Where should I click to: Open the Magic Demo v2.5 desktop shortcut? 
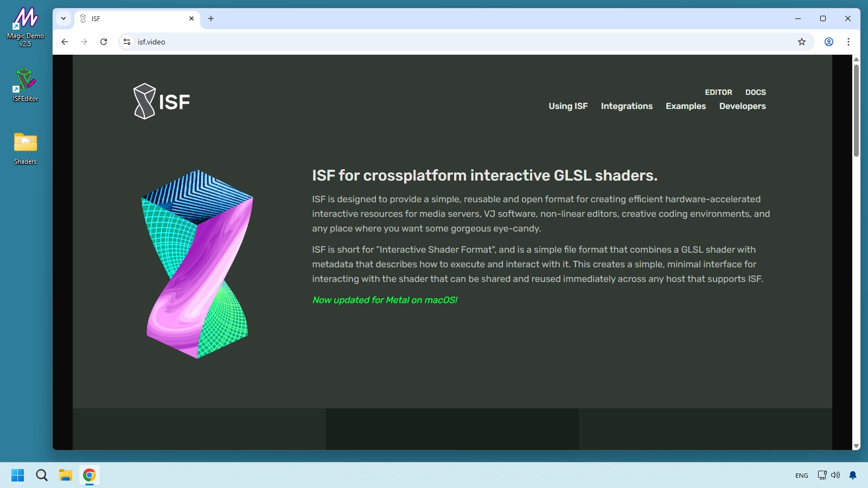(25, 27)
